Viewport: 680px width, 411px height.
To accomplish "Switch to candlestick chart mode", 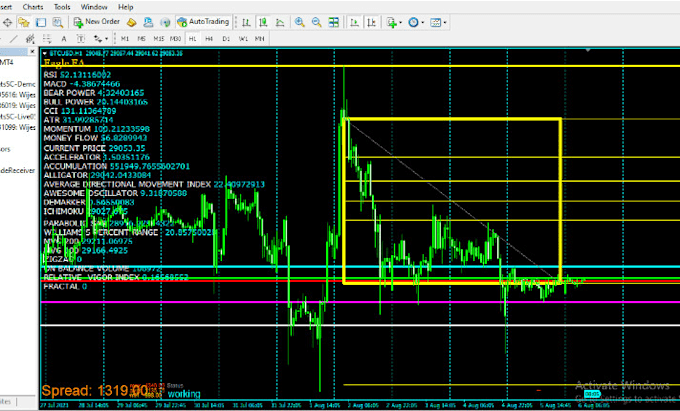I will (261, 21).
